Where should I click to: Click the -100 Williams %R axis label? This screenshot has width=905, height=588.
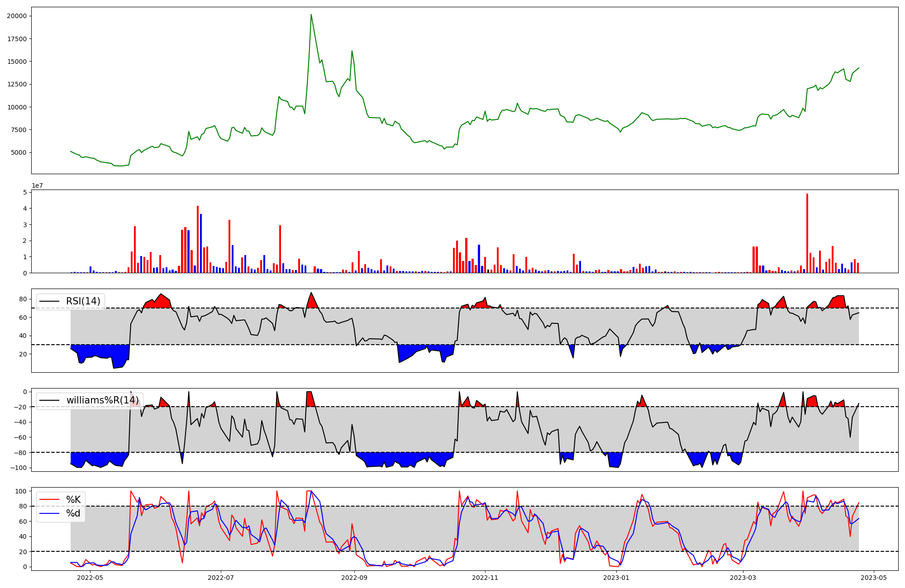[18, 468]
